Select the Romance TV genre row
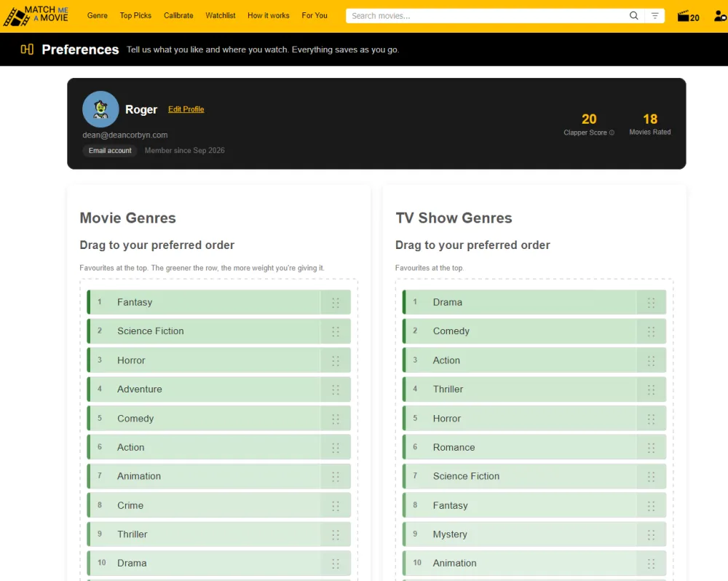 click(x=534, y=447)
